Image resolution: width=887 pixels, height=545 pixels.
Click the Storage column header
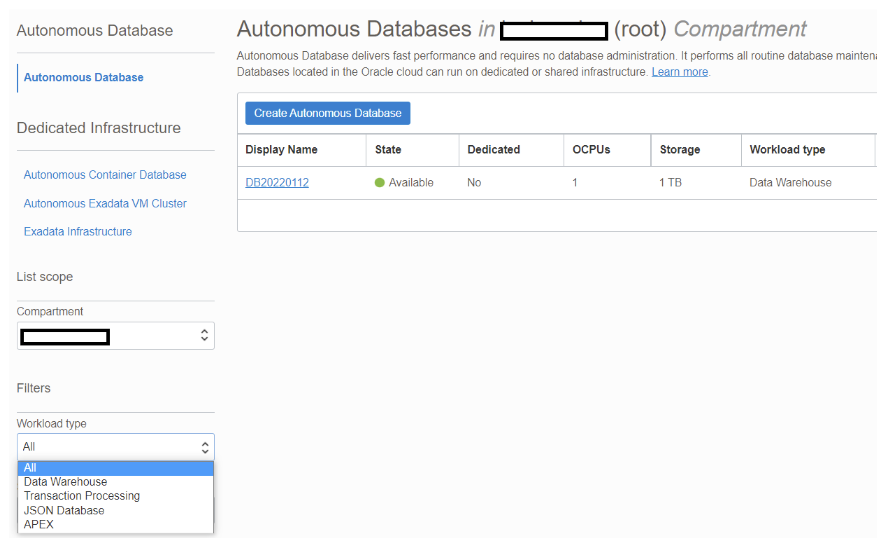click(680, 150)
